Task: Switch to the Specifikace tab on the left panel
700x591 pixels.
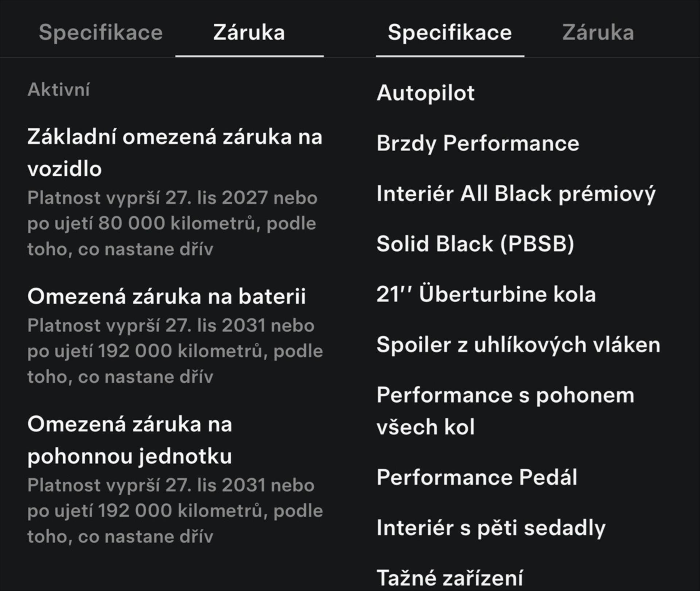Action: tap(101, 33)
